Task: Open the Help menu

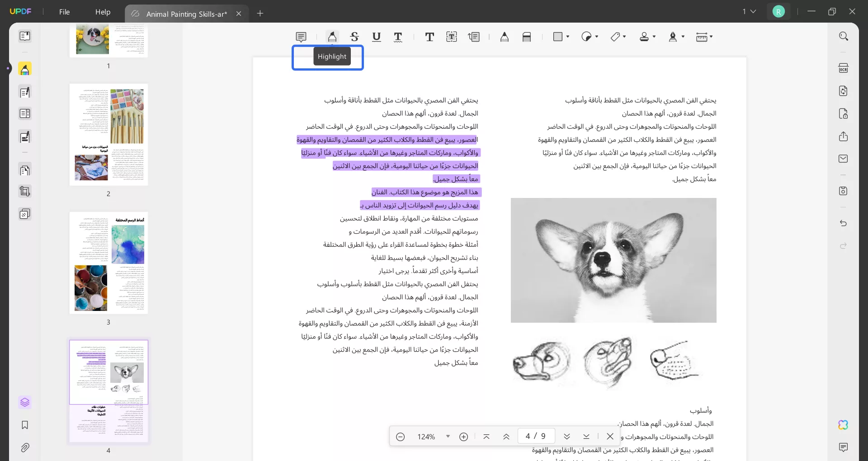Action: pos(103,12)
